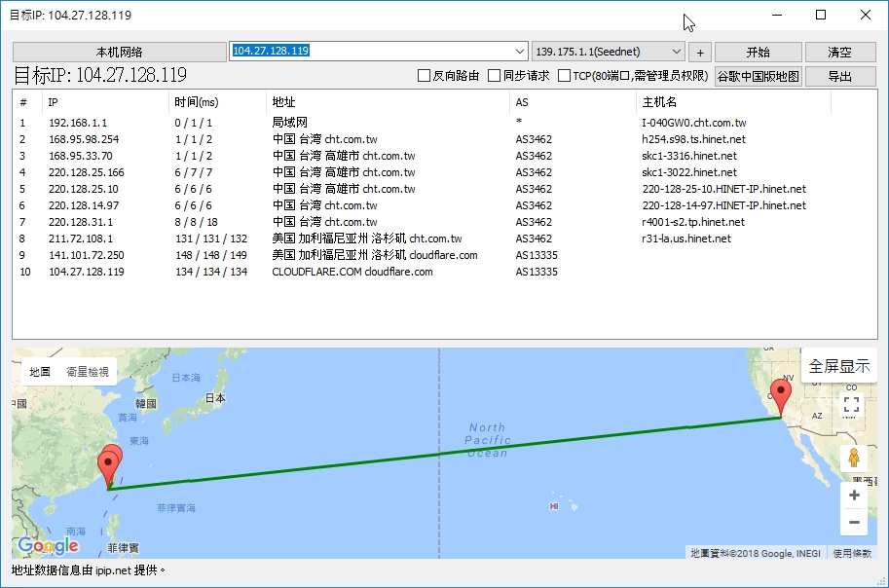
Task: Click 导出 to export results
Action: (x=839, y=76)
